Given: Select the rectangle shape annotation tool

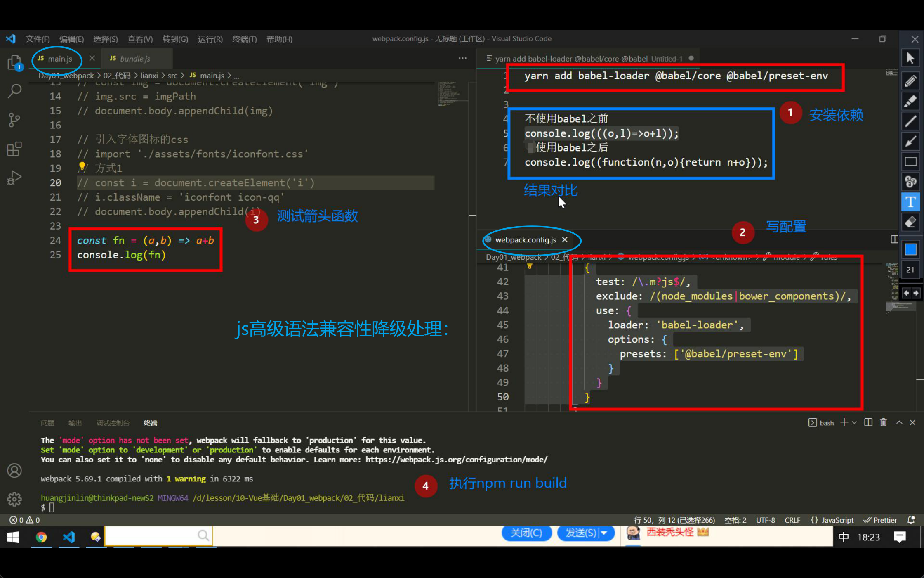Looking at the screenshot, I should click(910, 161).
